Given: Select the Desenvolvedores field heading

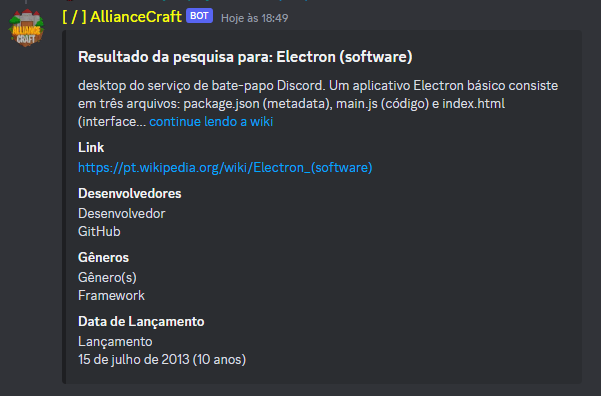Looking at the screenshot, I should click(x=130, y=194).
